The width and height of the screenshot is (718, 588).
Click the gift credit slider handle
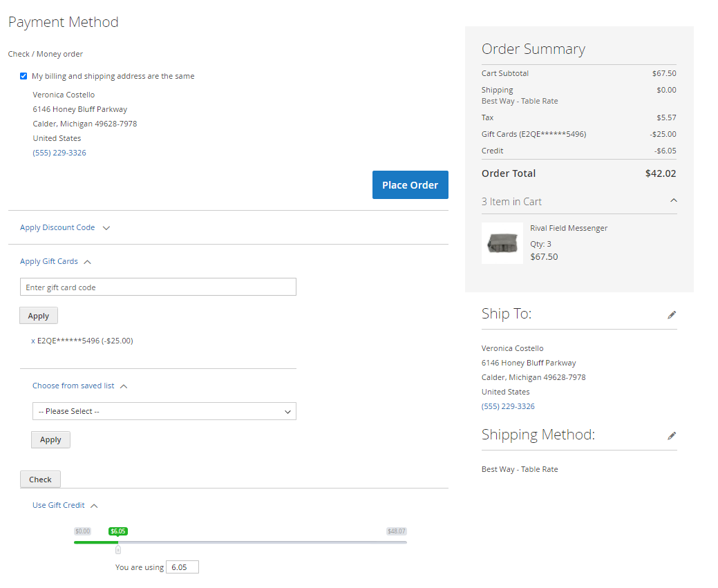click(x=117, y=549)
